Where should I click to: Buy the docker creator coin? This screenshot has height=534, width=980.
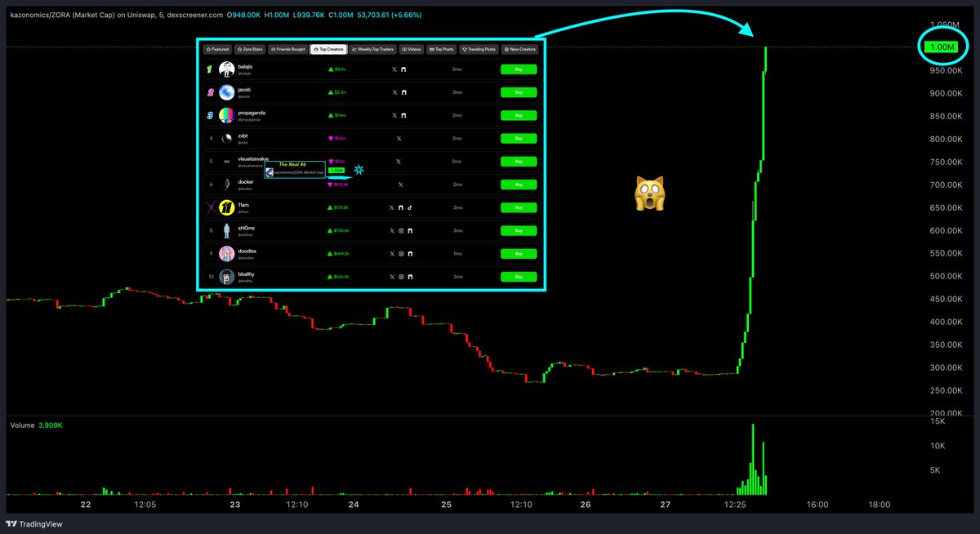519,185
